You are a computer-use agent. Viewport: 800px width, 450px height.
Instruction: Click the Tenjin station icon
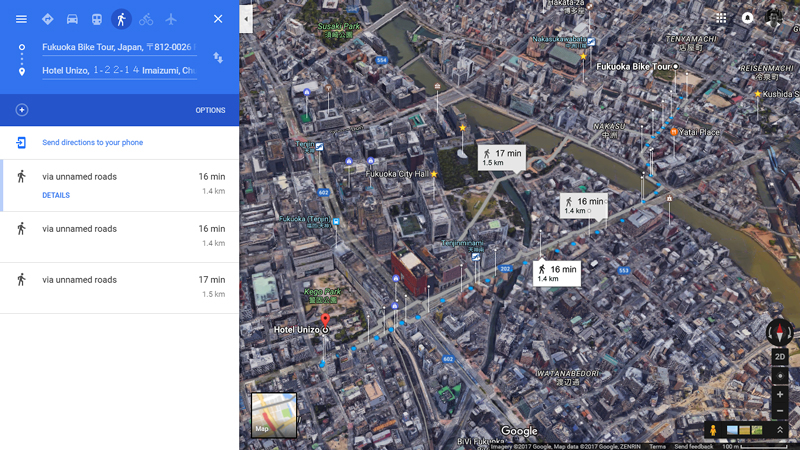pos(319,146)
